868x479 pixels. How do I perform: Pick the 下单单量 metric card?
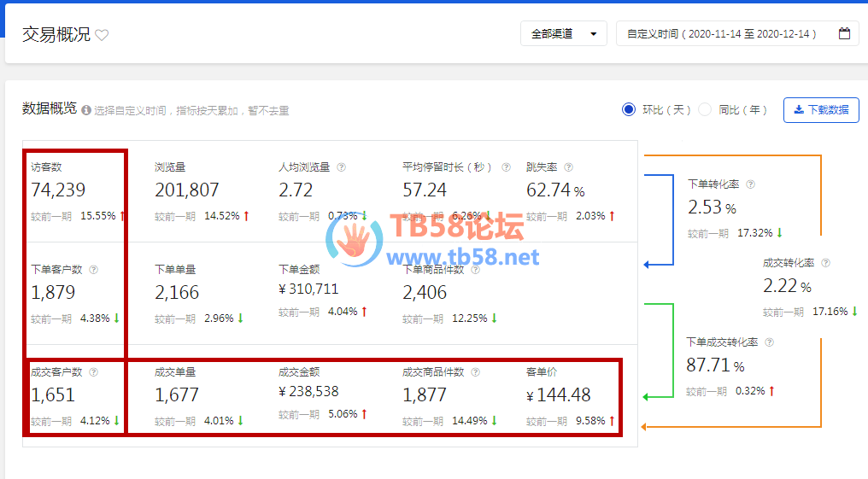[202, 293]
